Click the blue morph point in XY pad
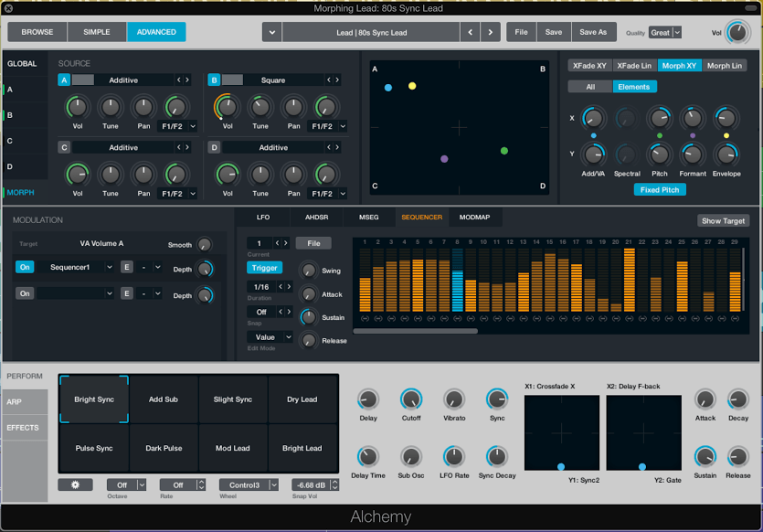 (387, 88)
